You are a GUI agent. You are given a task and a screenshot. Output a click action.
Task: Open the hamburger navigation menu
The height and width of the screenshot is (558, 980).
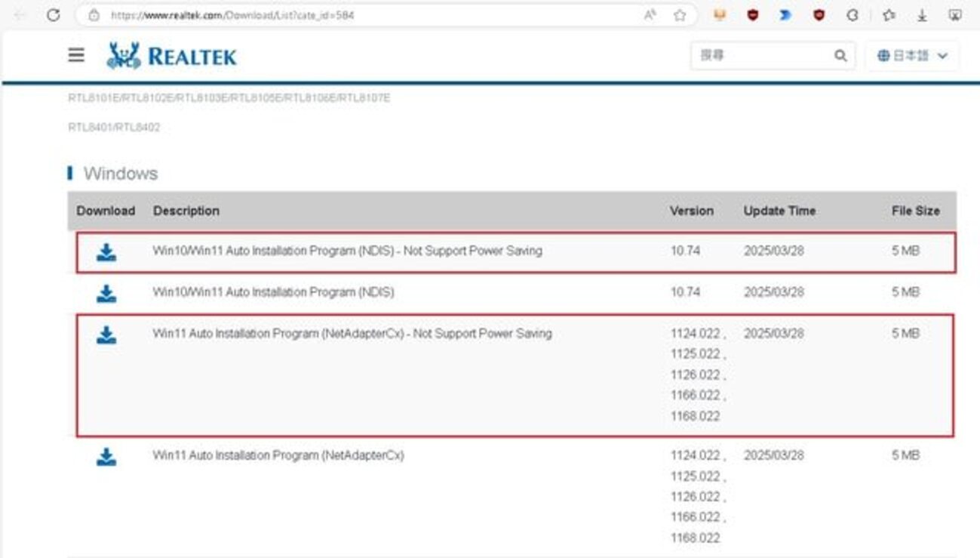[75, 54]
